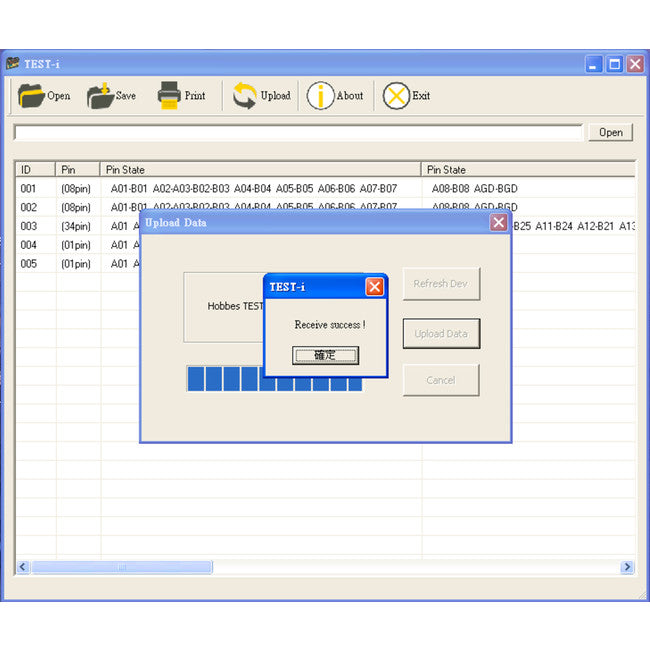Confirm the Receive success dialog button

325,355
